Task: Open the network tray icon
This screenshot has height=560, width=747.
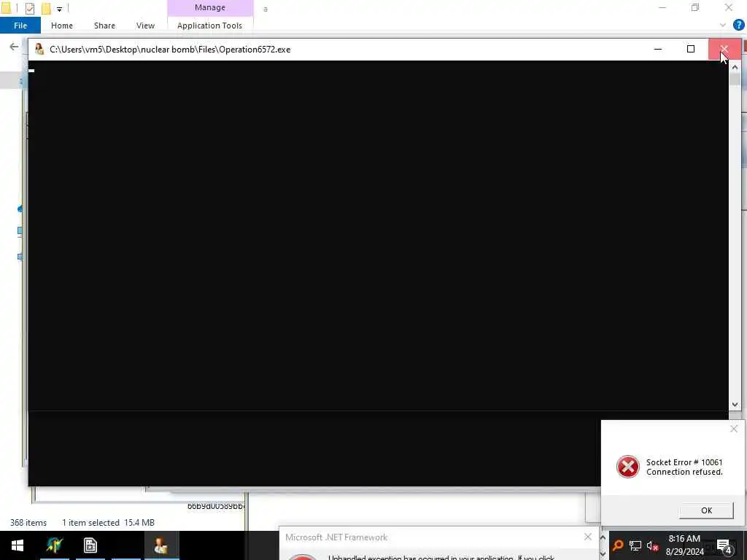Action: pos(635,545)
